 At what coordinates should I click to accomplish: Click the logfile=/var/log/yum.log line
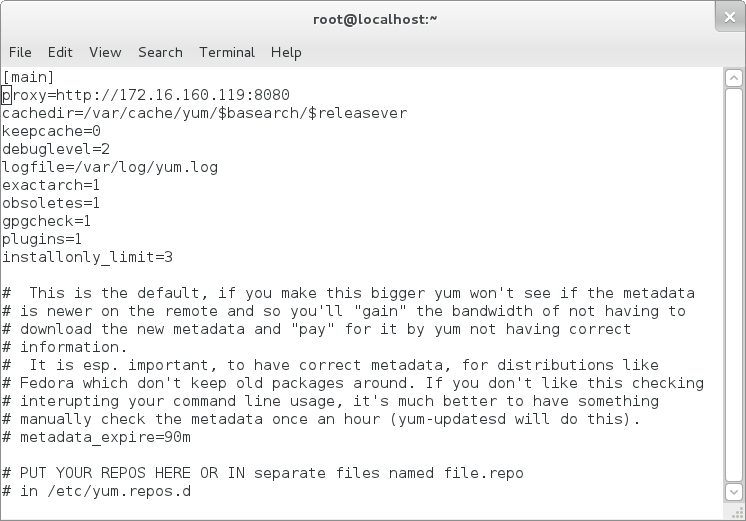pos(110,167)
